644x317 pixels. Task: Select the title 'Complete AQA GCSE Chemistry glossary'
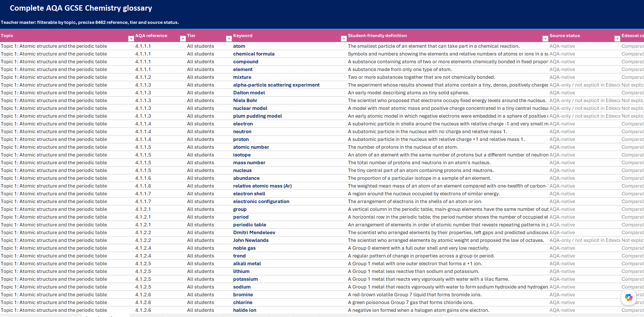(x=81, y=8)
